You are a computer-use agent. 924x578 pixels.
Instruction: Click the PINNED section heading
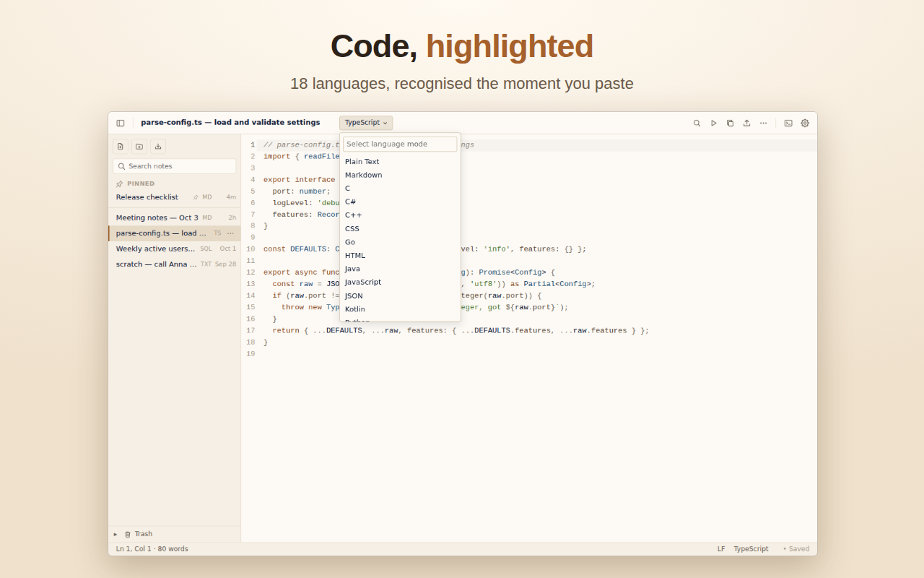tap(141, 184)
